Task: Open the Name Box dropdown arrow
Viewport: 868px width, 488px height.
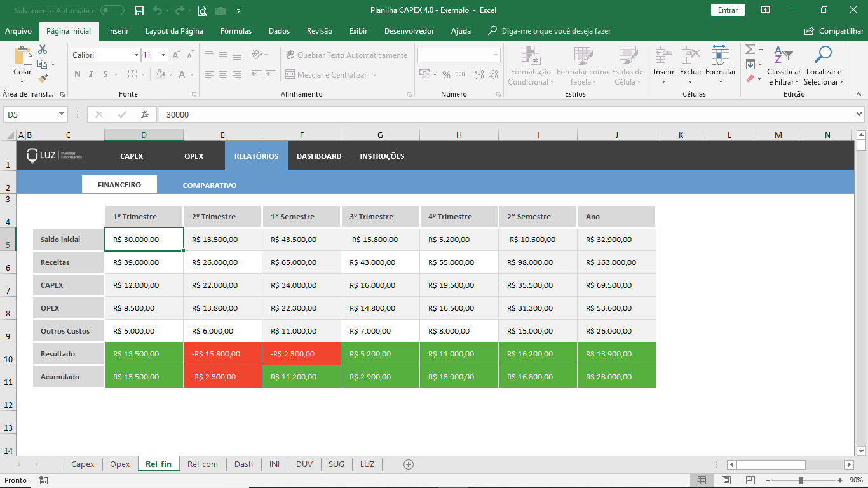Action: click(62, 114)
